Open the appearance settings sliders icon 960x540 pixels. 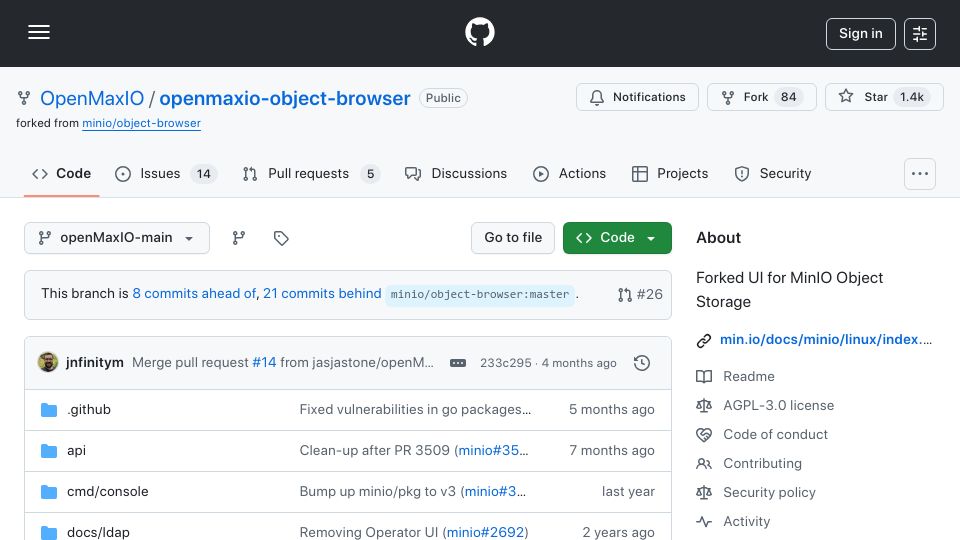point(920,34)
